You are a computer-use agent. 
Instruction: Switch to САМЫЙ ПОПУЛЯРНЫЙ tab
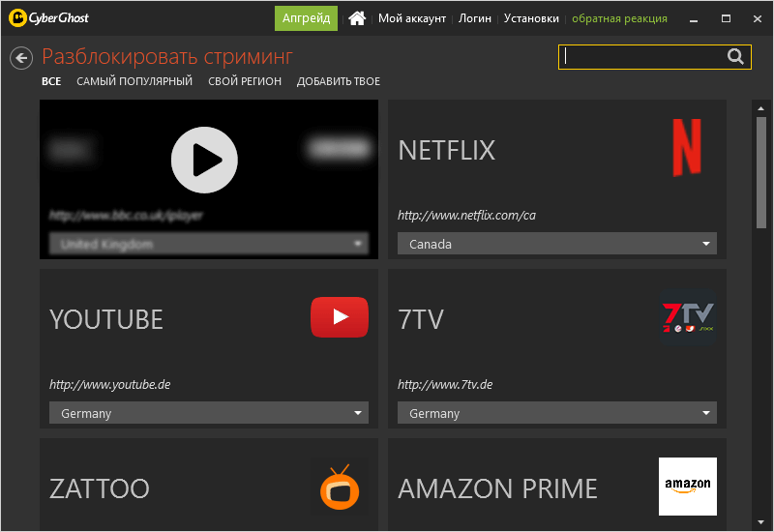click(134, 81)
